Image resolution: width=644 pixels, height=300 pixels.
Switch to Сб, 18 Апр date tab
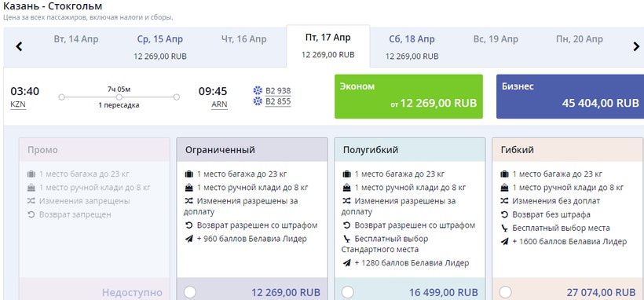(412, 46)
